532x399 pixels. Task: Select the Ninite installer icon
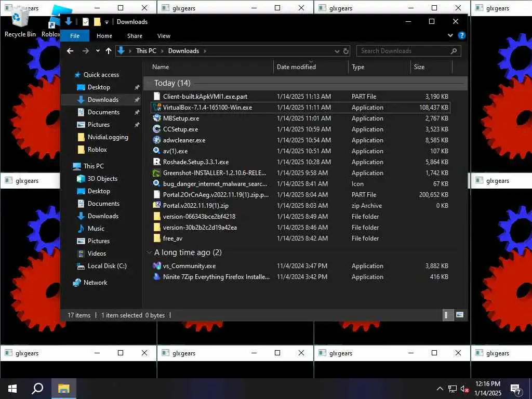157,276
